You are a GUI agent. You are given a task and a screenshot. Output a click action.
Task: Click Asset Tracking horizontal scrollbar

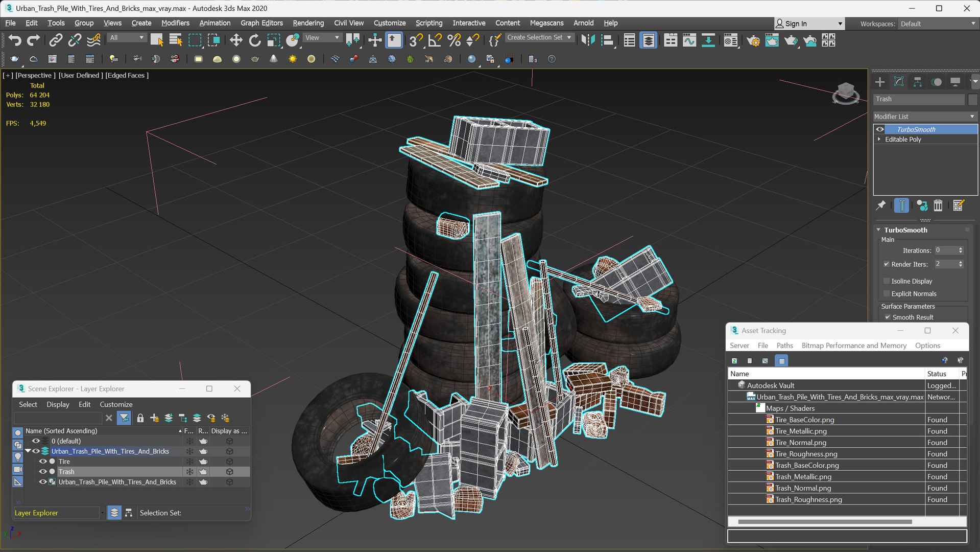coord(825,522)
